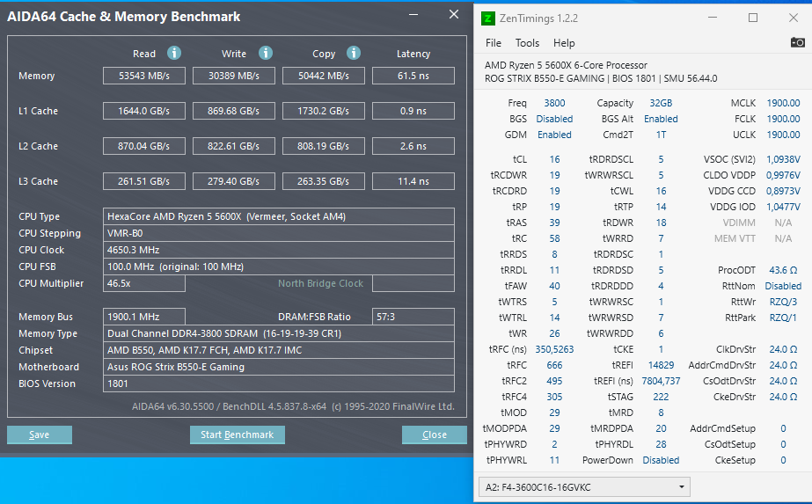The image size is (812, 504).
Task: Click L2 Cache latency 2.6 ns
Action: 413,146
